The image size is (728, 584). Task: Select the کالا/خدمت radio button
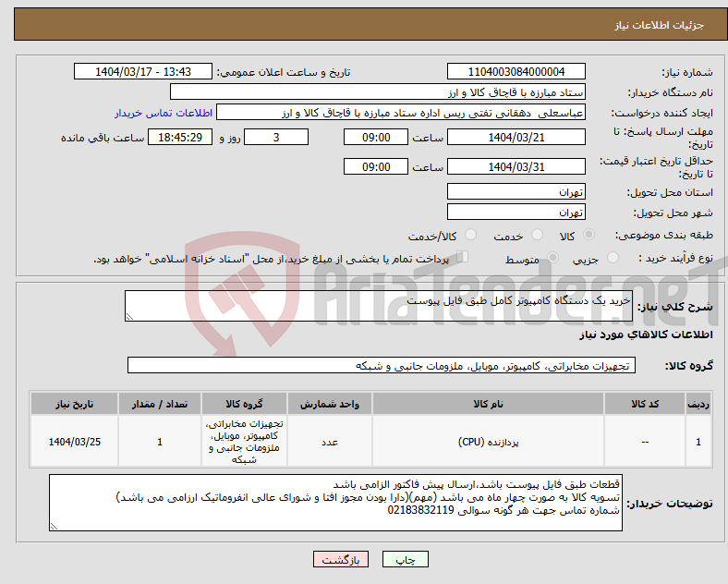pyautogui.click(x=471, y=235)
